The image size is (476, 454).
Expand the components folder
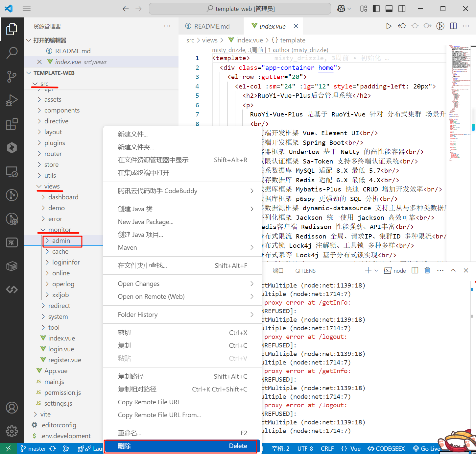(39, 110)
